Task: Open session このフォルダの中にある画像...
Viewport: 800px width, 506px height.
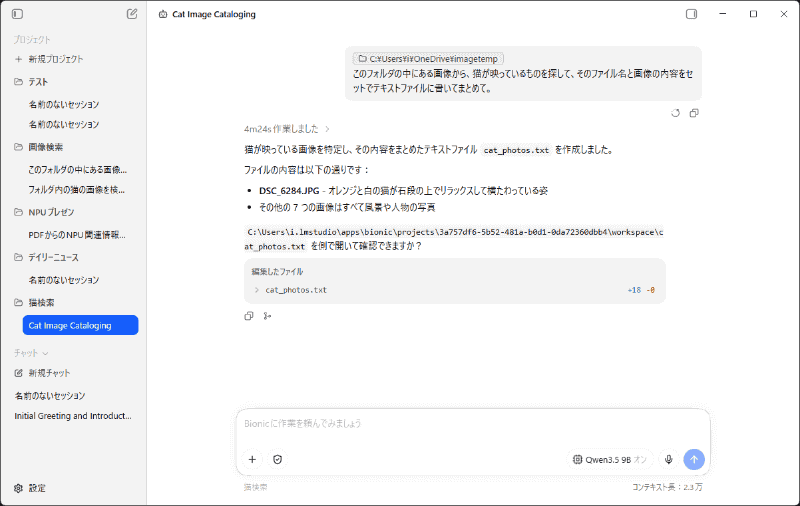Action: pos(78,170)
